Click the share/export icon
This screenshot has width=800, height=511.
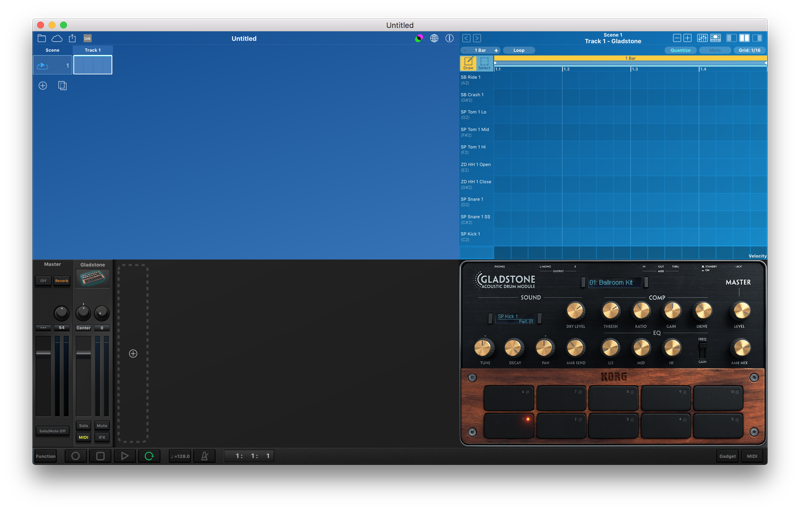[72, 38]
